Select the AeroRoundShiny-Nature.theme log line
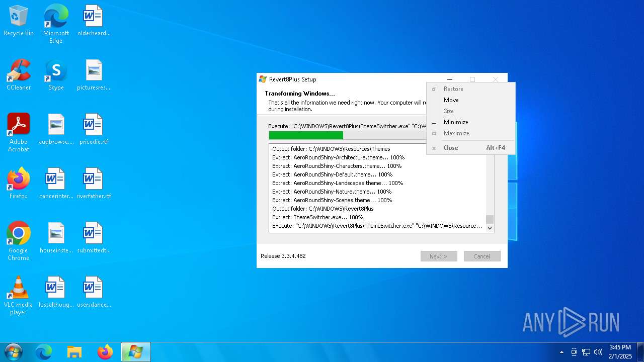This screenshot has height=362, width=644. pos(332,192)
